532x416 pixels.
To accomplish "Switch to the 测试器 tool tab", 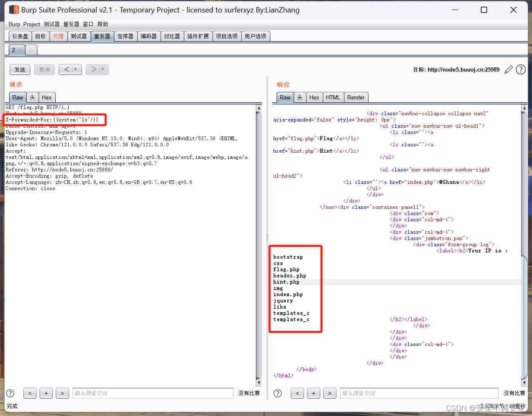I will [x=79, y=36].
